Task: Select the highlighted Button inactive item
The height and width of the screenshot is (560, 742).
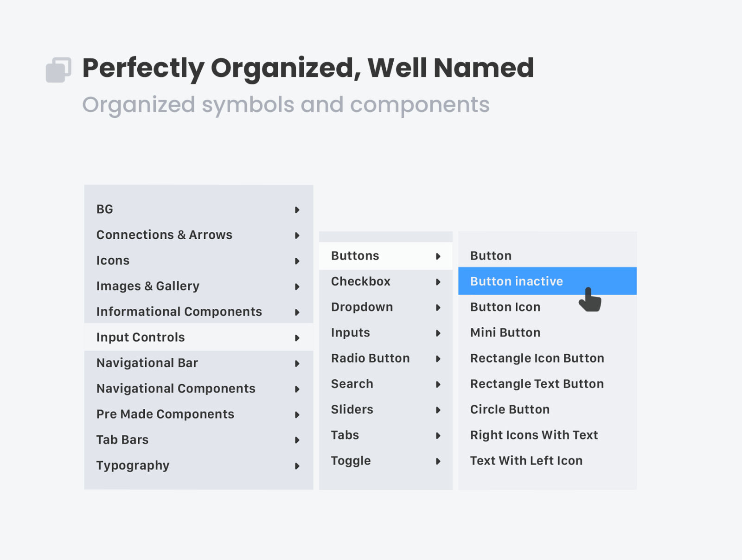Action: (x=516, y=281)
